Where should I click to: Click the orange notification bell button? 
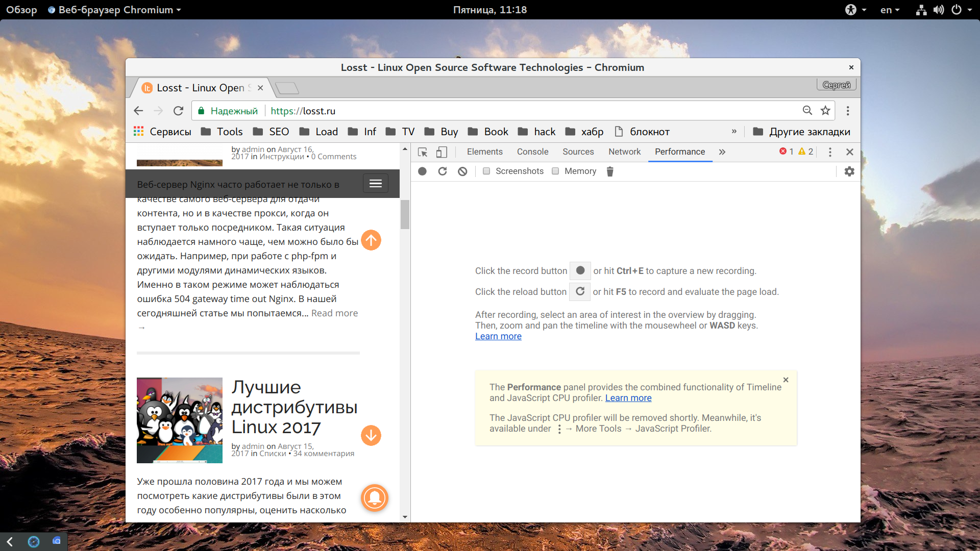(x=375, y=498)
